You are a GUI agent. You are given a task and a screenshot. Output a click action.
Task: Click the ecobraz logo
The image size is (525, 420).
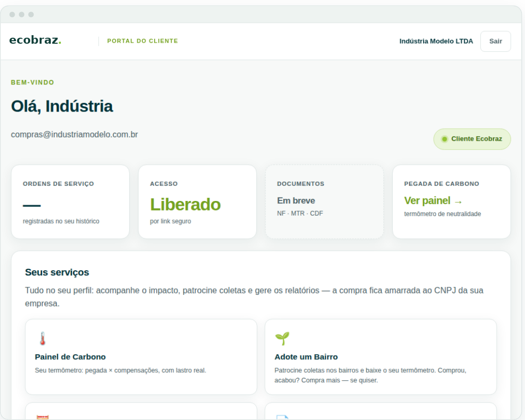35,40
